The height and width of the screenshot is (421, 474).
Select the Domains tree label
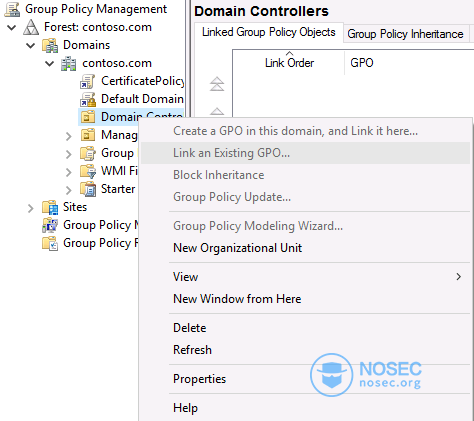(87, 45)
